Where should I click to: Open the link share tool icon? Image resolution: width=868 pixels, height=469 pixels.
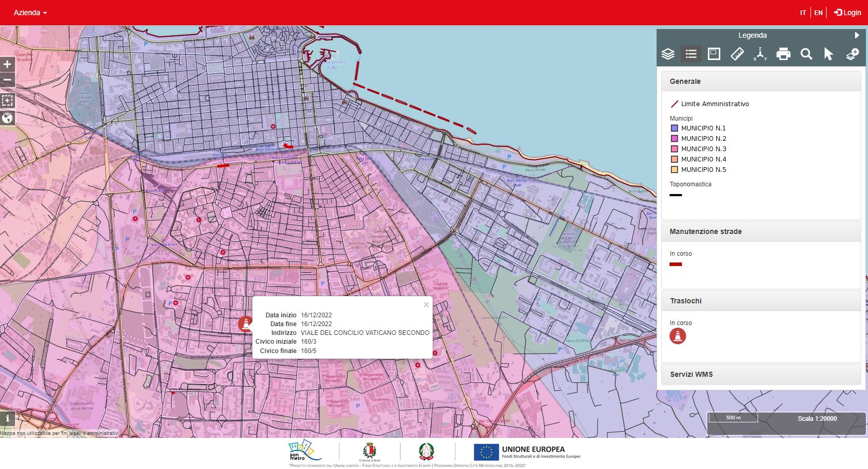coord(852,54)
